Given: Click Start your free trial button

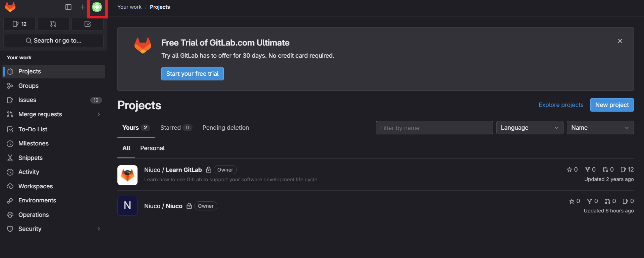Looking at the screenshot, I should pos(193,74).
